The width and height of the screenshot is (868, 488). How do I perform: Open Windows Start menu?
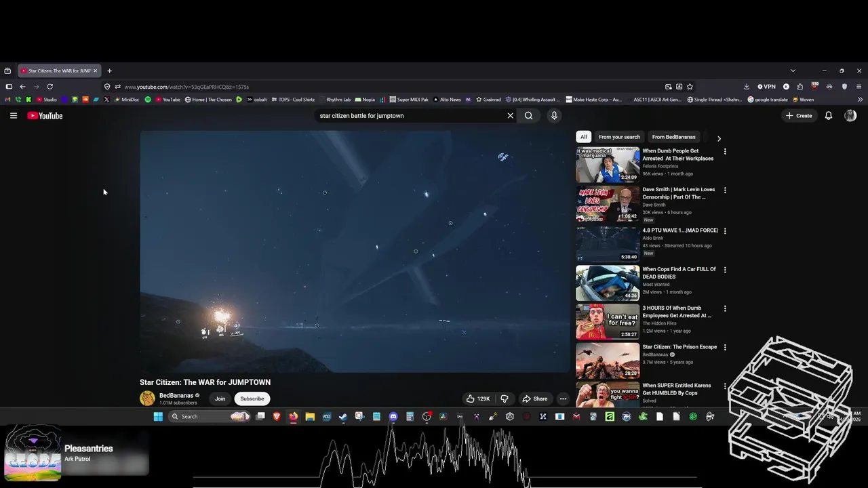(158, 417)
